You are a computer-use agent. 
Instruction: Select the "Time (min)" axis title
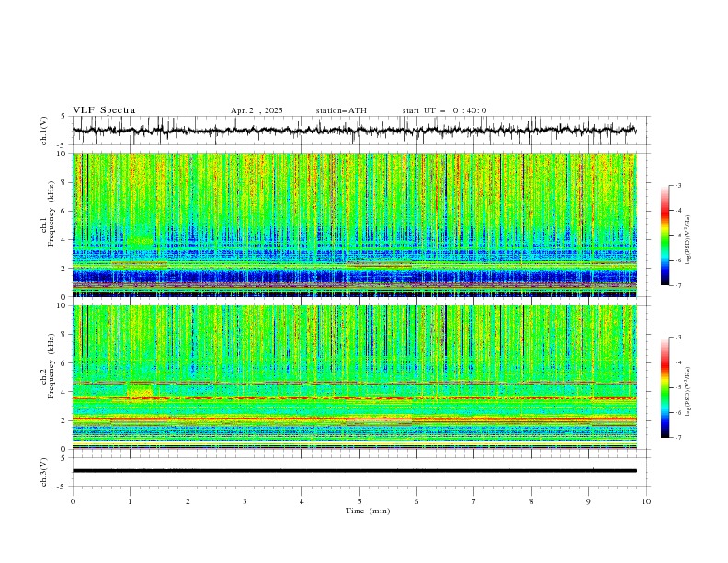(x=368, y=511)
